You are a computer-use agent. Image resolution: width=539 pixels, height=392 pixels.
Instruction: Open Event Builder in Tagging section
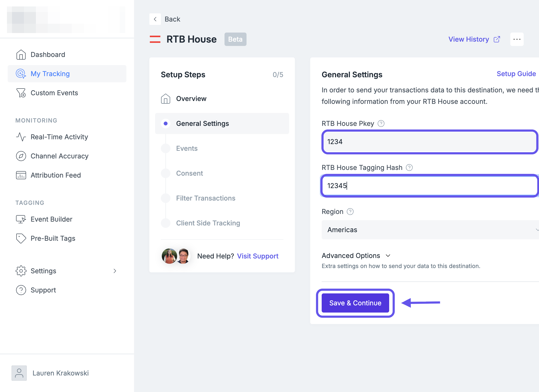(67, 219)
